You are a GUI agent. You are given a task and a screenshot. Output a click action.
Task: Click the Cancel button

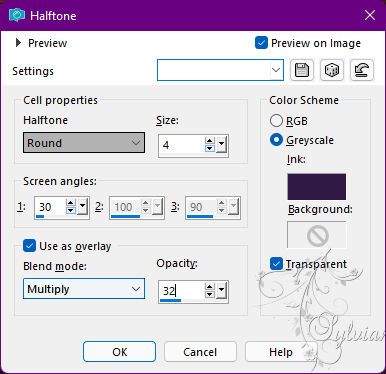click(200, 352)
